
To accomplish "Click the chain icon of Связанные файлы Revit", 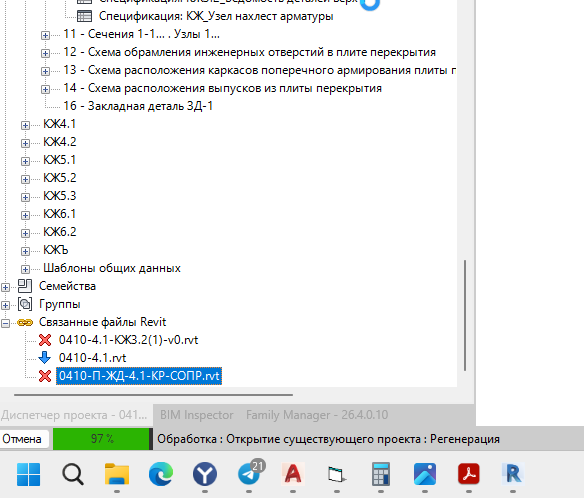I will pyautogui.click(x=25, y=322).
